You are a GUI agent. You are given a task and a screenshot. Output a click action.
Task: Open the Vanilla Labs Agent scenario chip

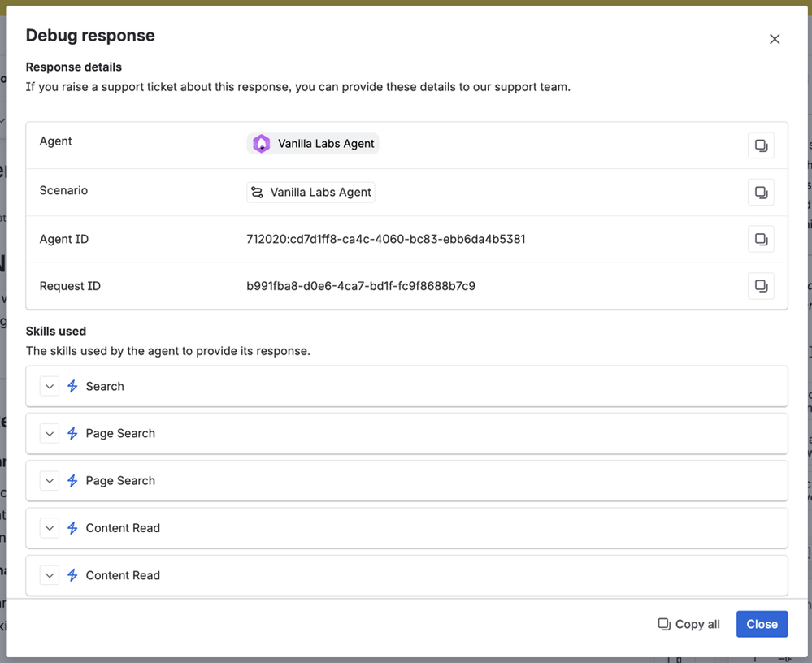pyautogui.click(x=310, y=192)
